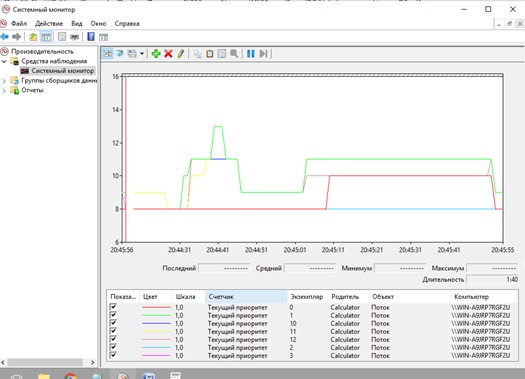Restore the inner MMC child window
The height and width of the screenshot is (379, 525).
(x=509, y=24)
